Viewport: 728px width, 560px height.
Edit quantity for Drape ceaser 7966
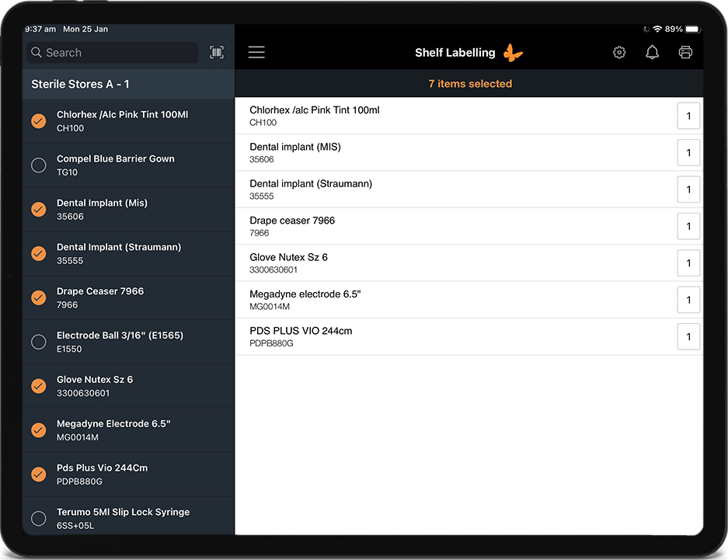click(688, 227)
